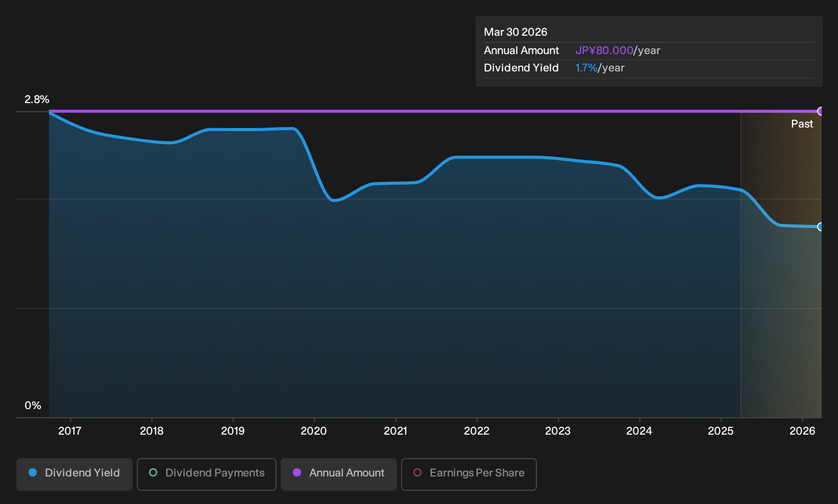
Task: Click the Mar 30 2026 tooltip date
Action: (515, 32)
